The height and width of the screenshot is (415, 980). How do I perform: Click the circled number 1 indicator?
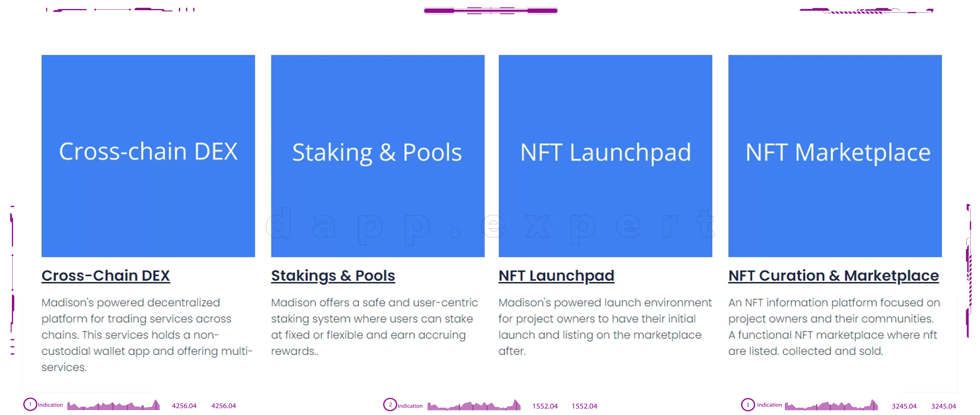tap(30, 404)
